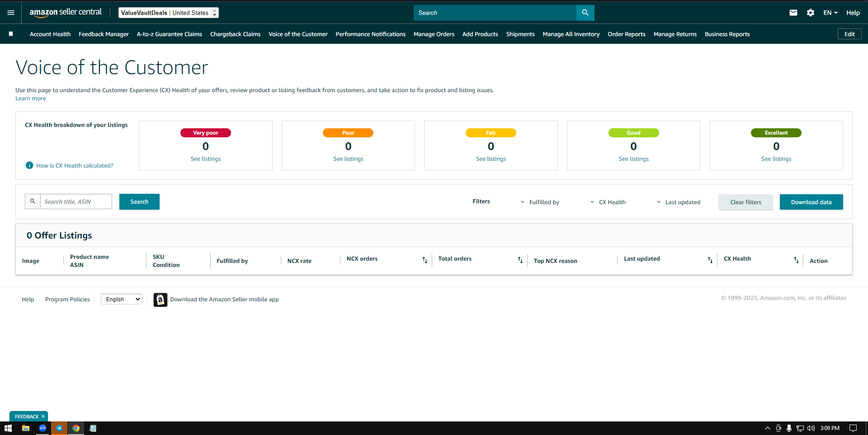Viewport: 868px width, 435px height.
Task: Open Voice of the Customer nav item
Action: 298,34
